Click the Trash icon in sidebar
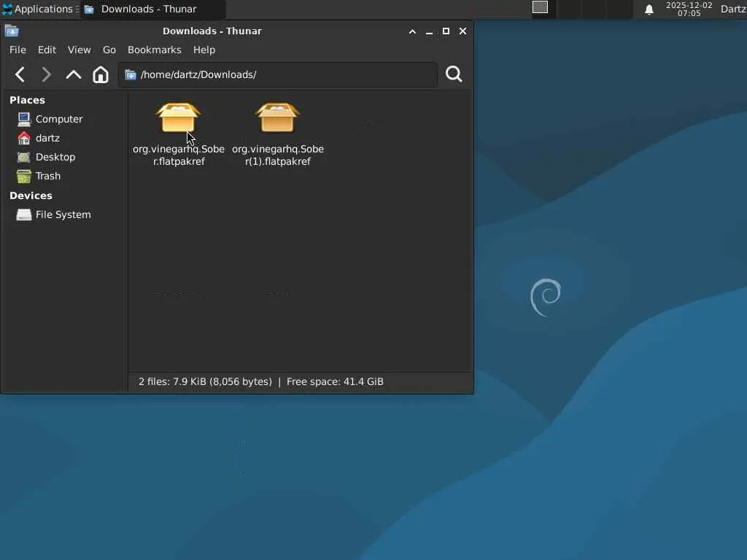The height and width of the screenshot is (560, 747). (24, 176)
